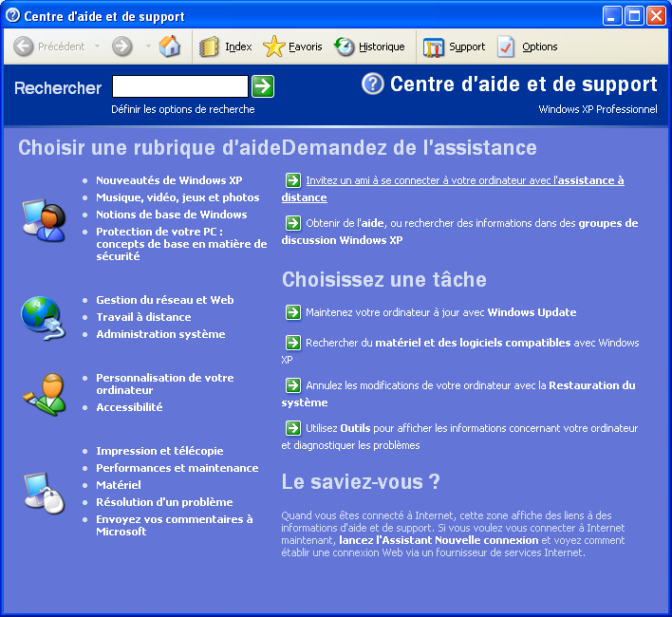The height and width of the screenshot is (617, 672).
Task: Open Gestion du réseau et Web
Action: coord(165,300)
